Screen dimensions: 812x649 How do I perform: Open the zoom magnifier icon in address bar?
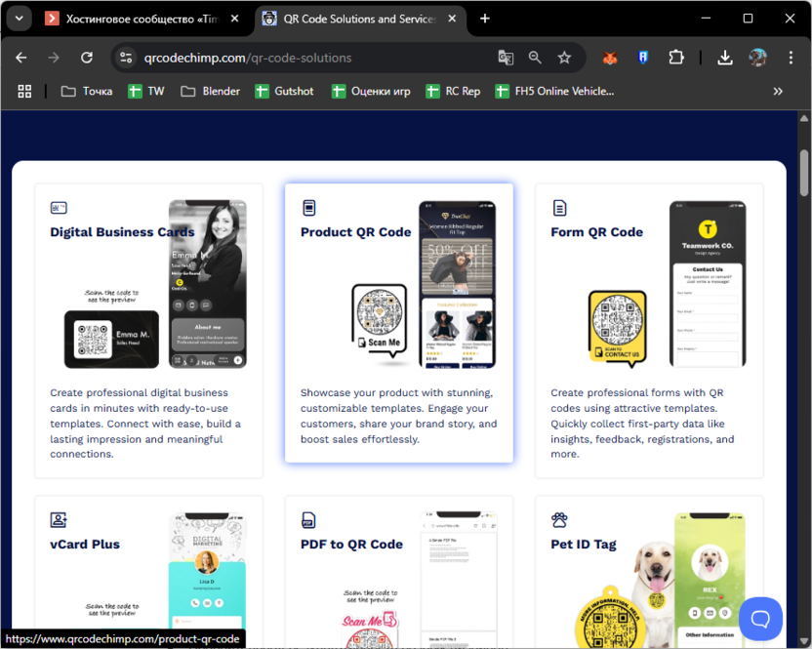(x=535, y=58)
